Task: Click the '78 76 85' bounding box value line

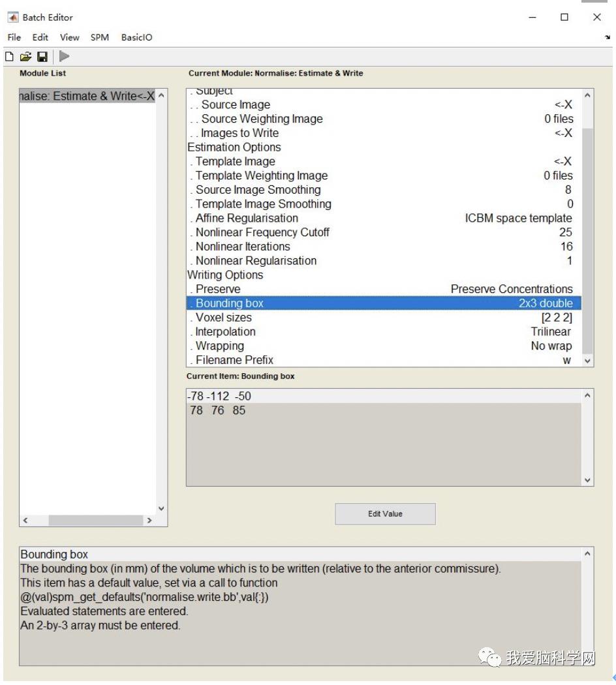Action: [x=384, y=410]
